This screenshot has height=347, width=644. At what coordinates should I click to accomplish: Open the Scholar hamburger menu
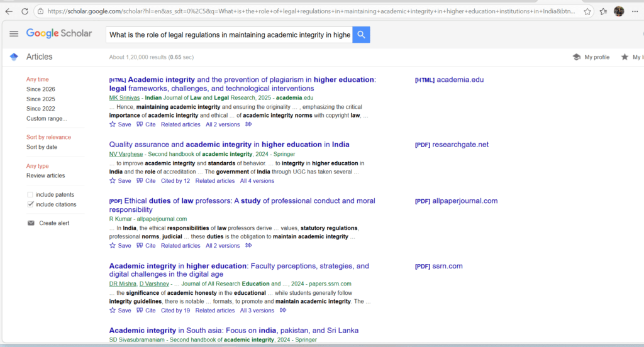click(x=14, y=34)
